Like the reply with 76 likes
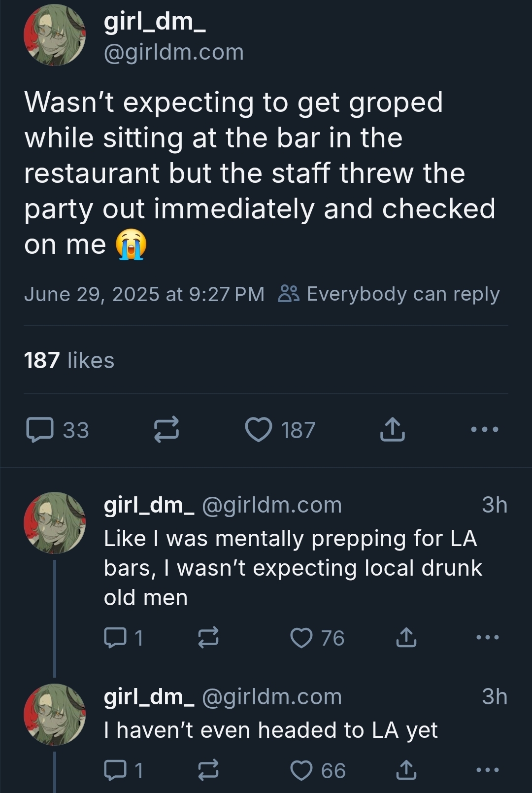The height and width of the screenshot is (793, 532). 301,637
